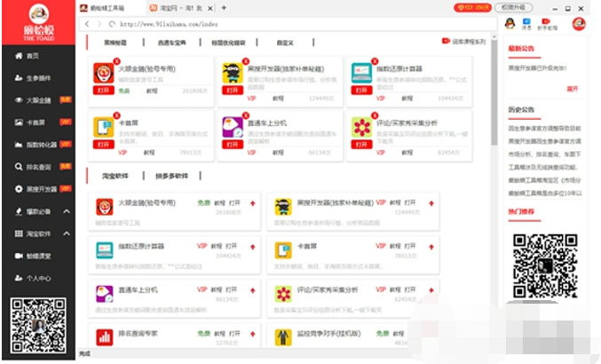Open the blue 消息 message icon
The width and height of the screenshot is (601, 364).
coord(526,23)
